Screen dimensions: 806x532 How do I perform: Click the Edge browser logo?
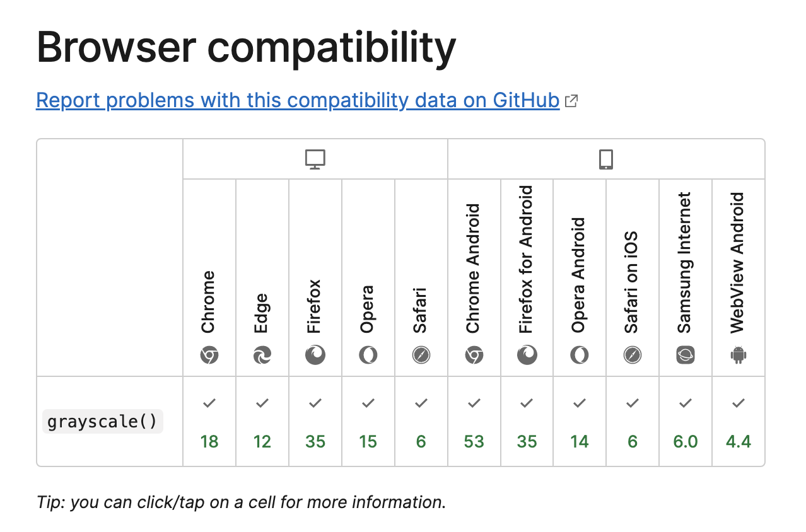(x=262, y=356)
